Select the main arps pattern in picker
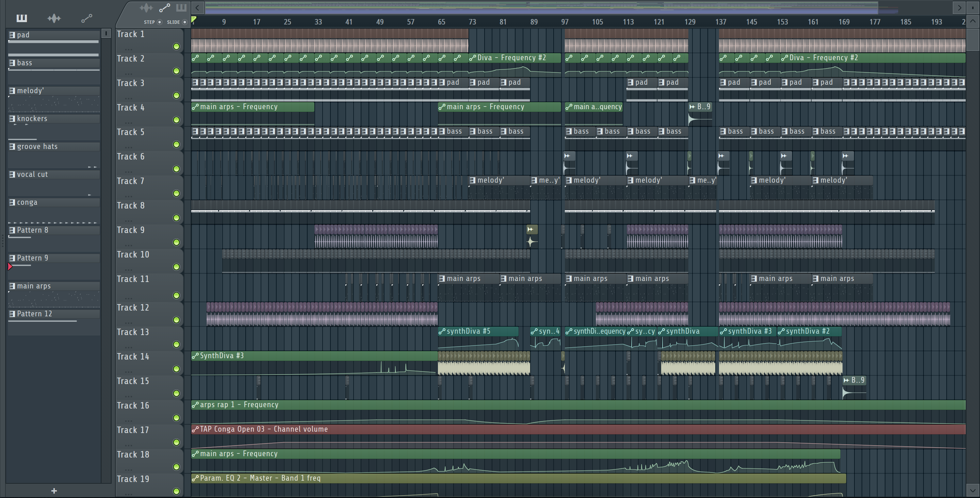 pos(54,286)
